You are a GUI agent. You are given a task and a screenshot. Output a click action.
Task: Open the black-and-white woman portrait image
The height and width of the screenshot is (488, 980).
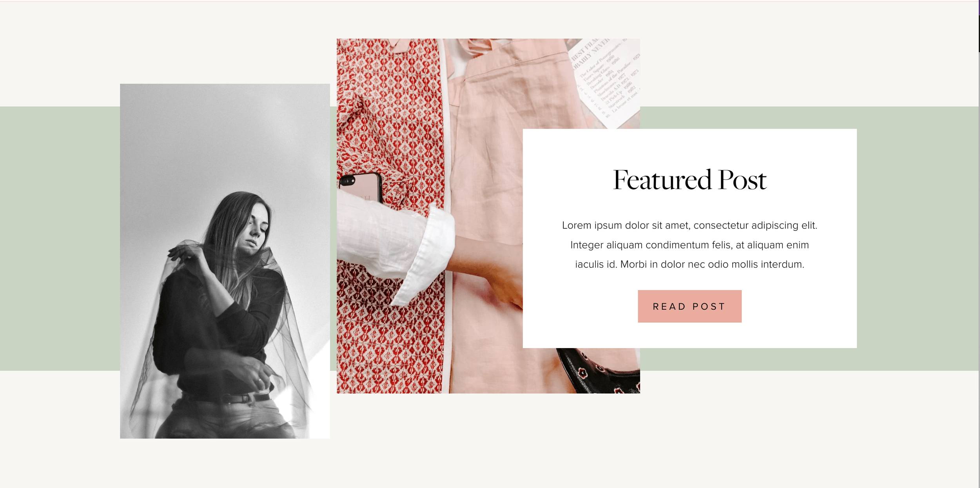tap(225, 261)
